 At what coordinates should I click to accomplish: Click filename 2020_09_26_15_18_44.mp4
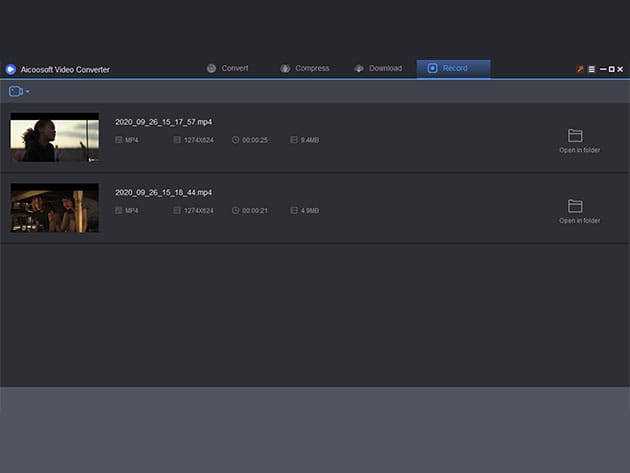click(x=163, y=192)
